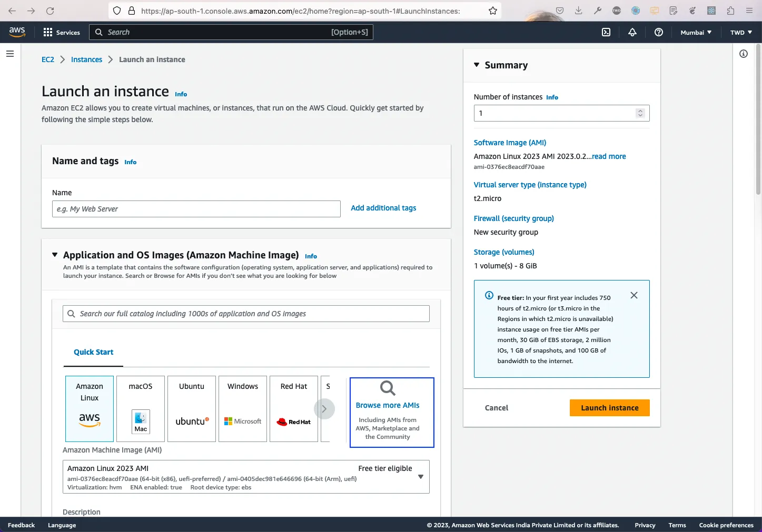Focus the instance Name input field

click(196, 209)
